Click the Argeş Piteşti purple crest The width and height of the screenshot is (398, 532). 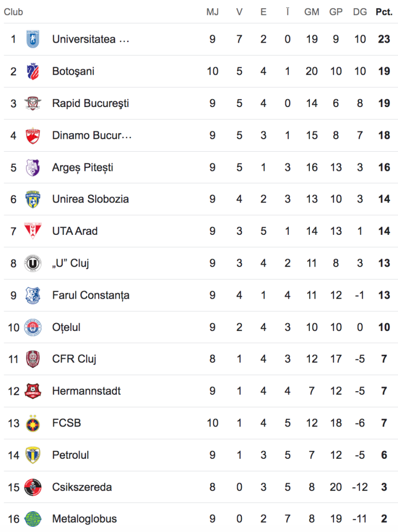click(33, 167)
